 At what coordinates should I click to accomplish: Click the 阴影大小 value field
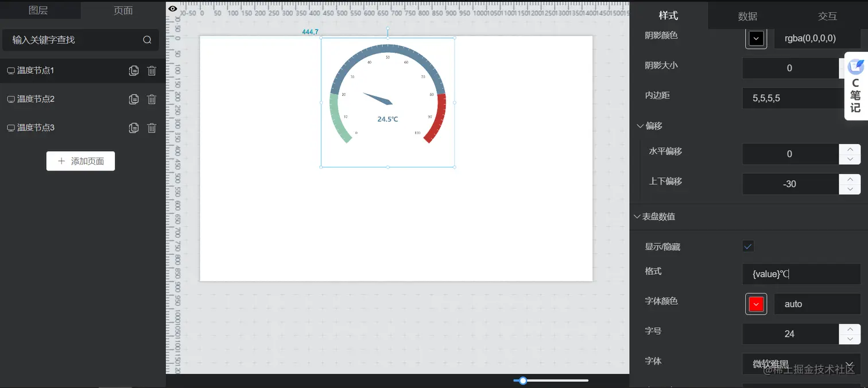point(790,68)
